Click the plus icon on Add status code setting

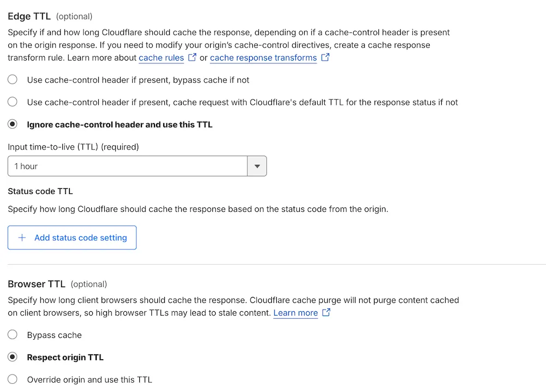[x=22, y=237]
